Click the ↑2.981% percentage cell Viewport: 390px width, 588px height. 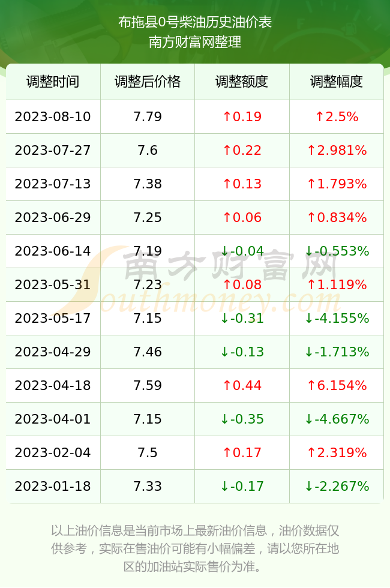tap(337, 151)
